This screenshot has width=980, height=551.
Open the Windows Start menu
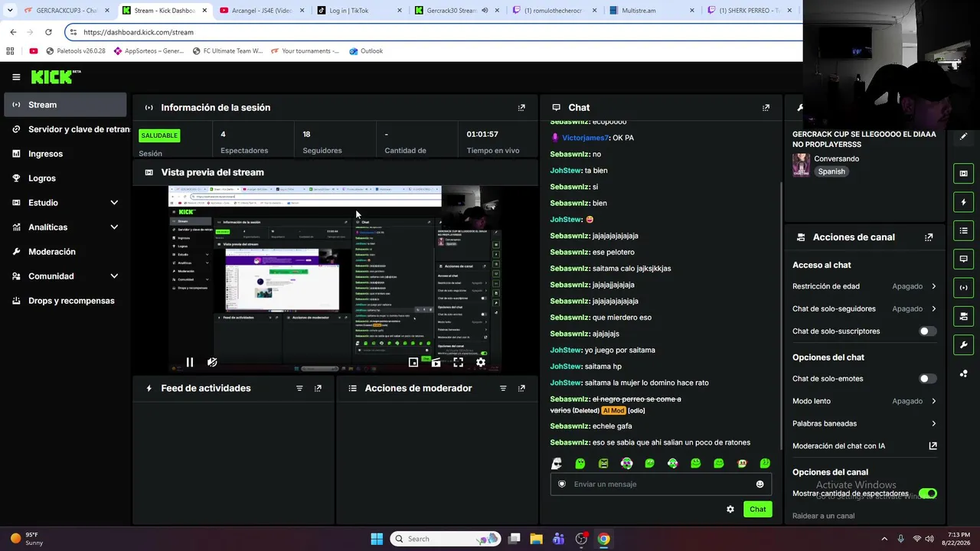tap(377, 539)
